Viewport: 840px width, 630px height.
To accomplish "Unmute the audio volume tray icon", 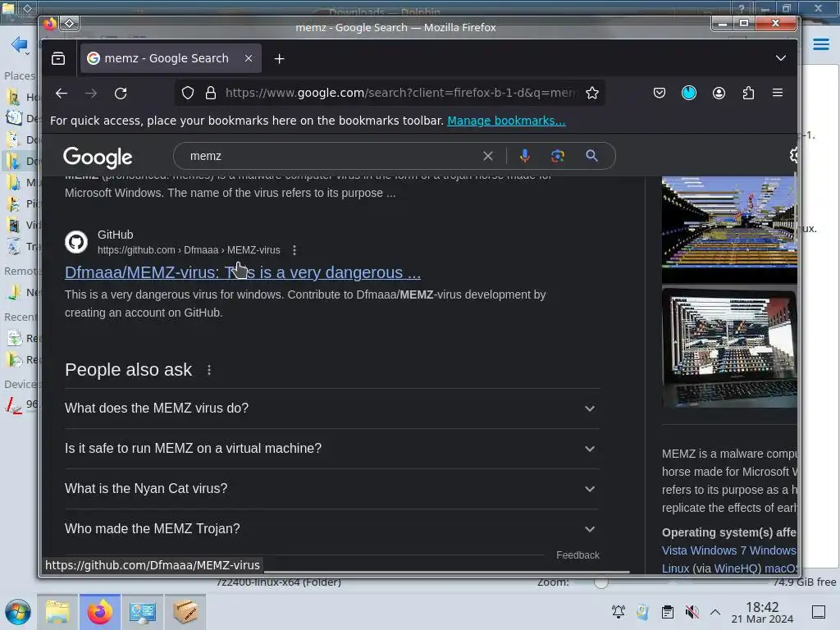I will point(692,612).
